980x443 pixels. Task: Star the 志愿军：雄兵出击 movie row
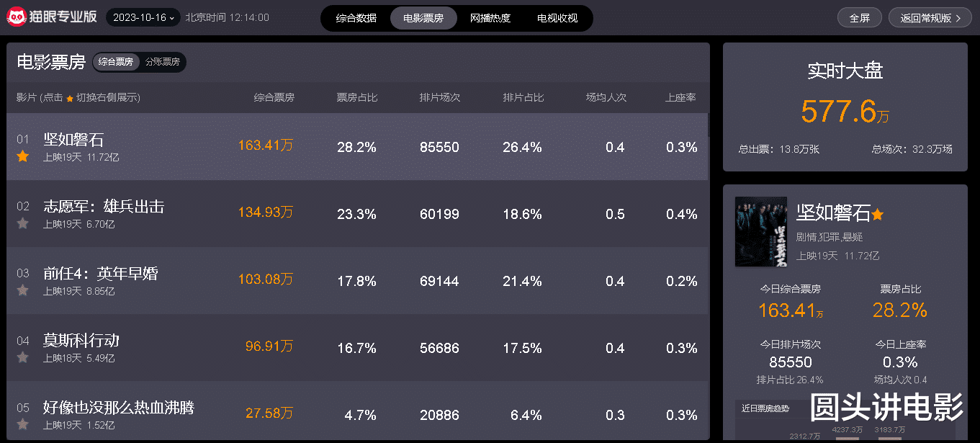(x=23, y=223)
